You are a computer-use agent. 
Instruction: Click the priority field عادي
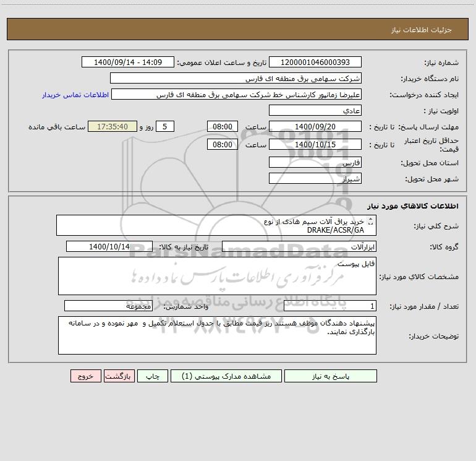(315, 110)
